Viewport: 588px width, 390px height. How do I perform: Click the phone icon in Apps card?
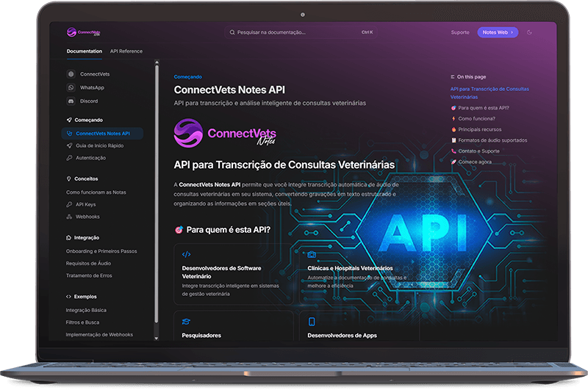312,322
